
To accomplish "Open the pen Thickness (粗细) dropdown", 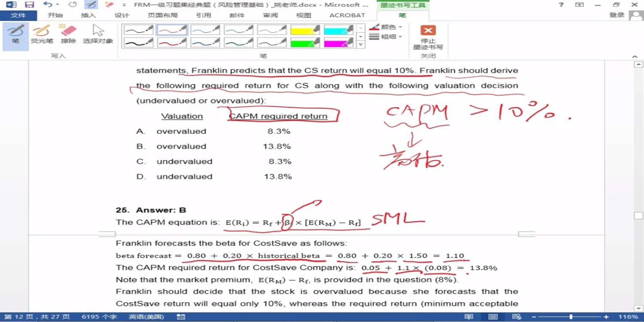I will pos(386,37).
